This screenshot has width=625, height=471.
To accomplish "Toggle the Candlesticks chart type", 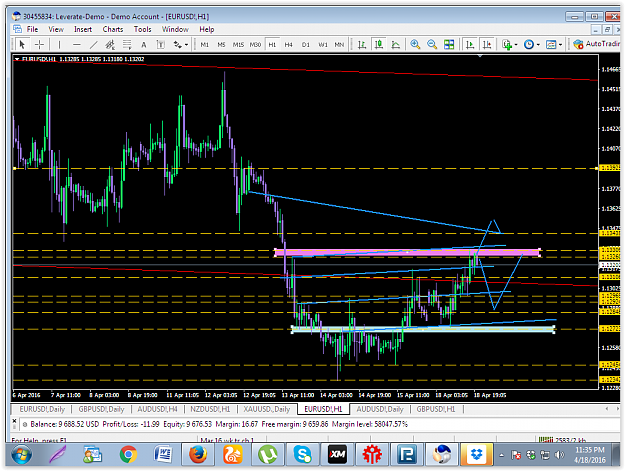I will click(x=379, y=44).
